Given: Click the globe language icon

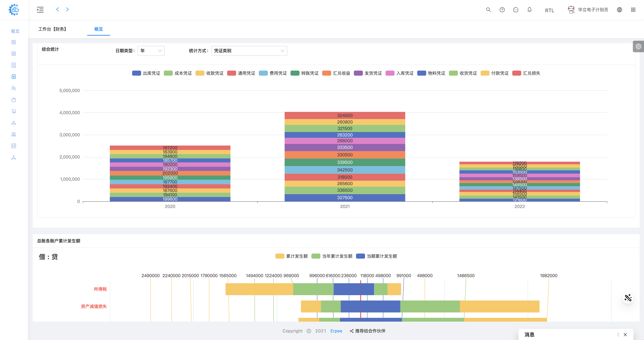Looking at the screenshot, I should pyautogui.click(x=619, y=10).
